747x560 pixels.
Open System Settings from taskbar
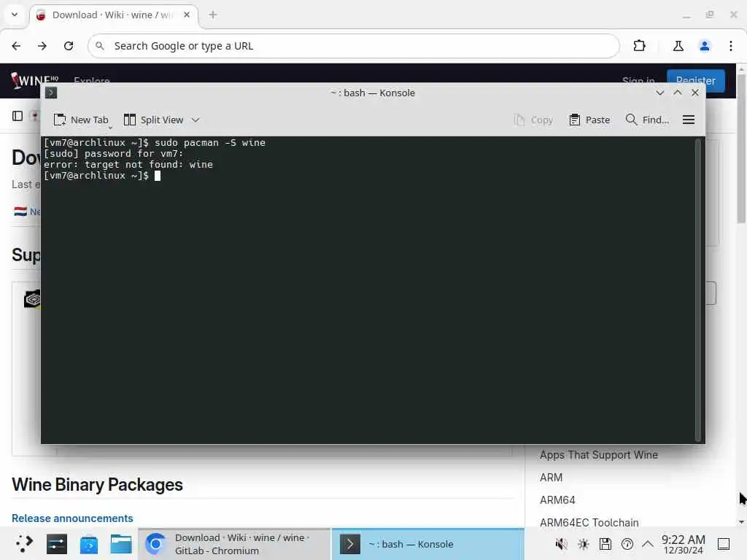click(x=57, y=544)
